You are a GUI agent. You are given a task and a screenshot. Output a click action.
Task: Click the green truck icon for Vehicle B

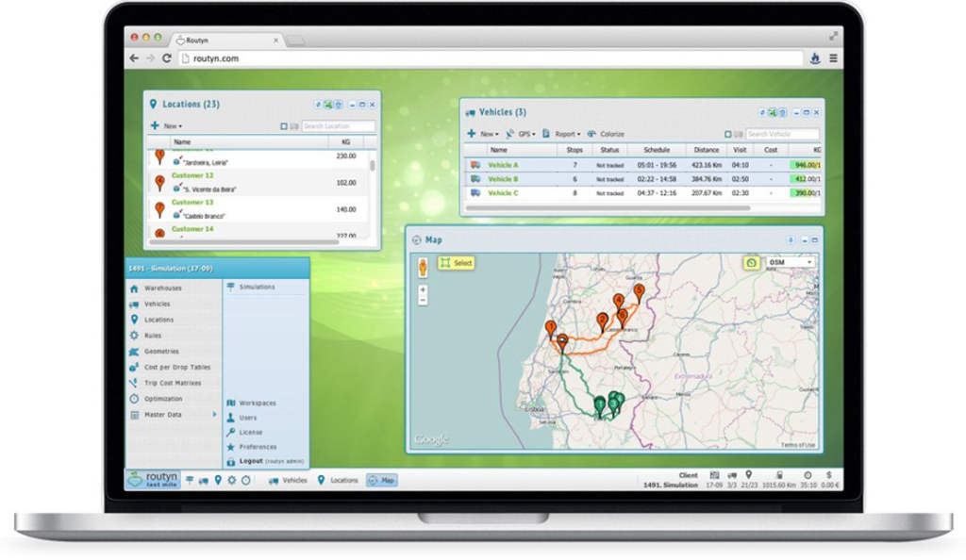(475, 179)
